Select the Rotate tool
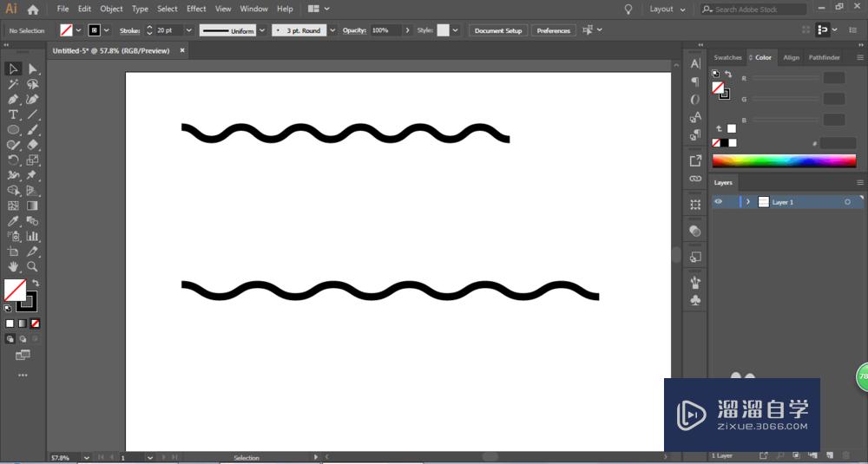This screenshot has width=868, height=464. (13, 160)
